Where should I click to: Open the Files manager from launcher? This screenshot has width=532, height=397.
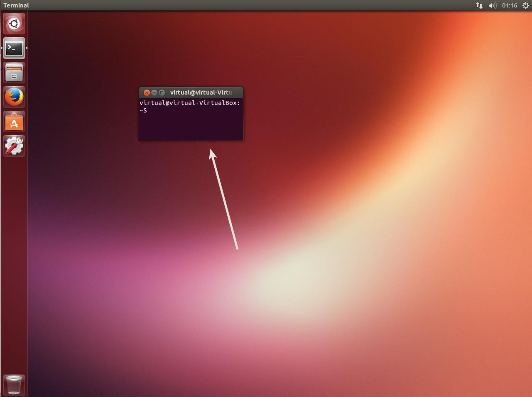14,73
